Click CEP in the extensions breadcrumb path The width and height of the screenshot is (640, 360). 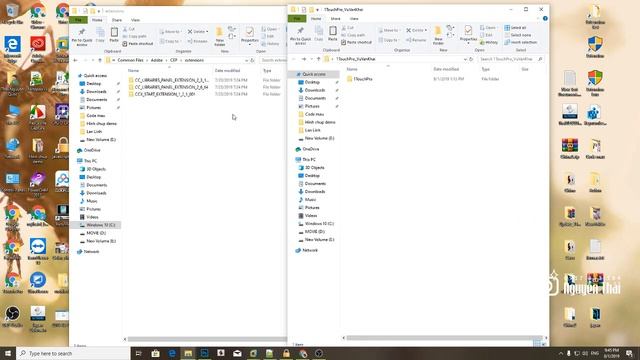point(174,60)
